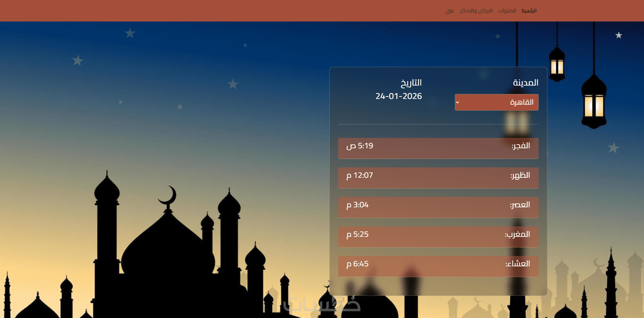Click the Isha time 6:45 م
The image size is (644, 318).
pyautogui.click(x=358, y=264)
